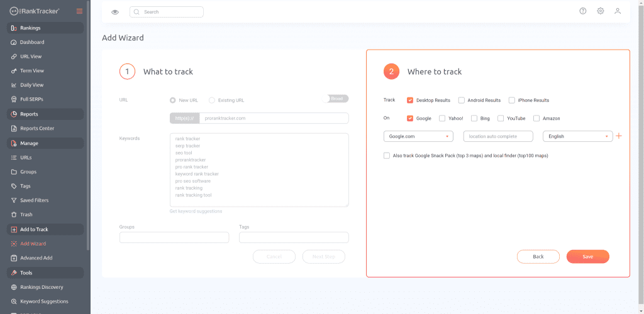
Task: Click the Tools wrench icon
Action: [x=14, y=273]
